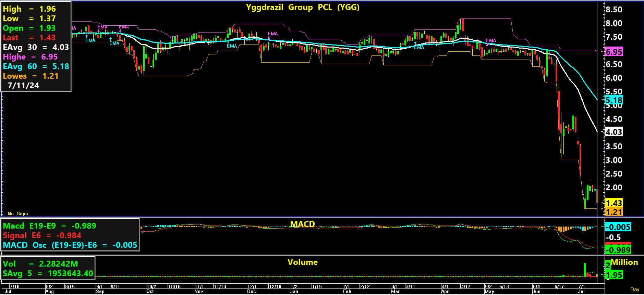Select the Highe = 6.95 legend entry
Image resolution: width=644 pixels, height=295 pixels.
pos(30,57)
